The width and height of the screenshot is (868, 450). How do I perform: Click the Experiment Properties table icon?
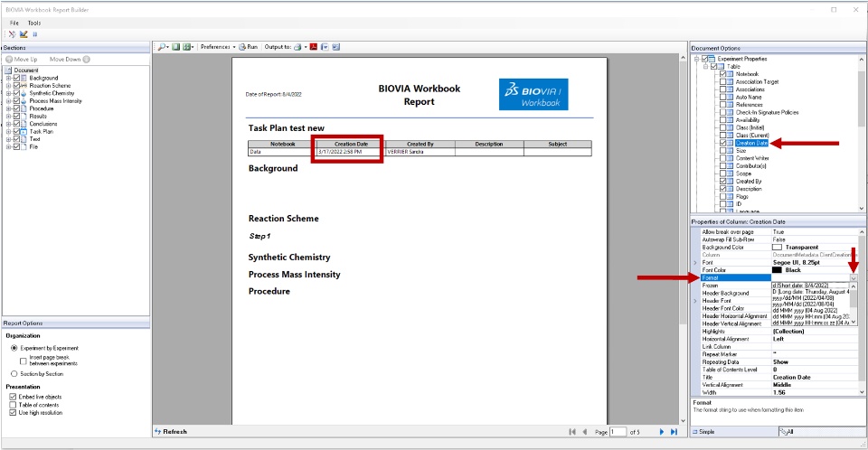712,59
